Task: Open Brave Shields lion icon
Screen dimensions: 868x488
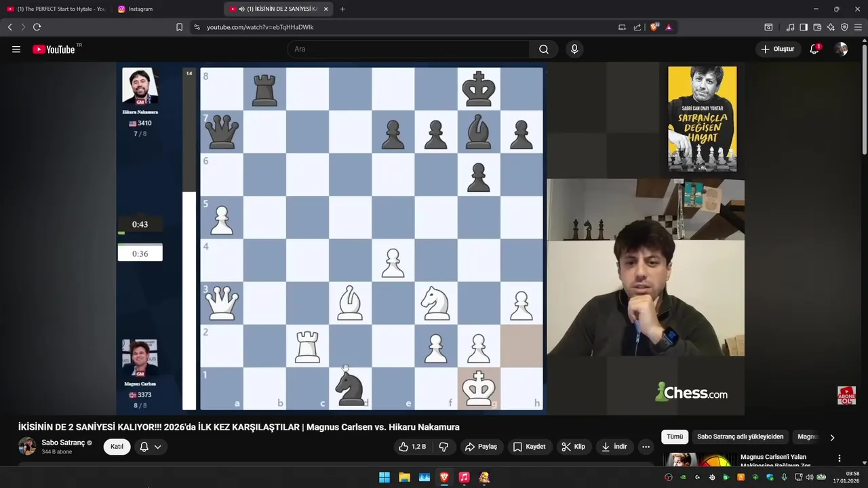Action: click(654, 27)
